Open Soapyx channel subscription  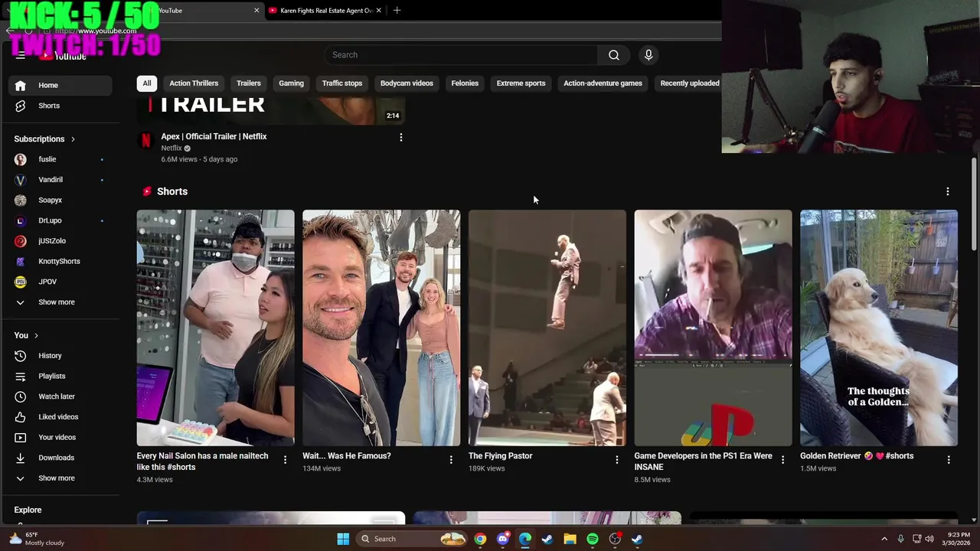[x=60, y=200]
